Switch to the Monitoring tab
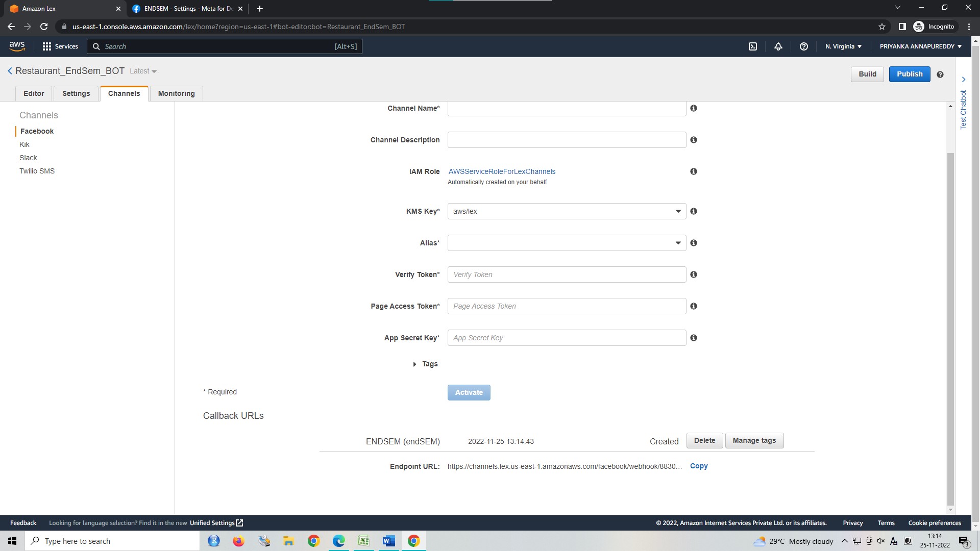 click(176, 93)
